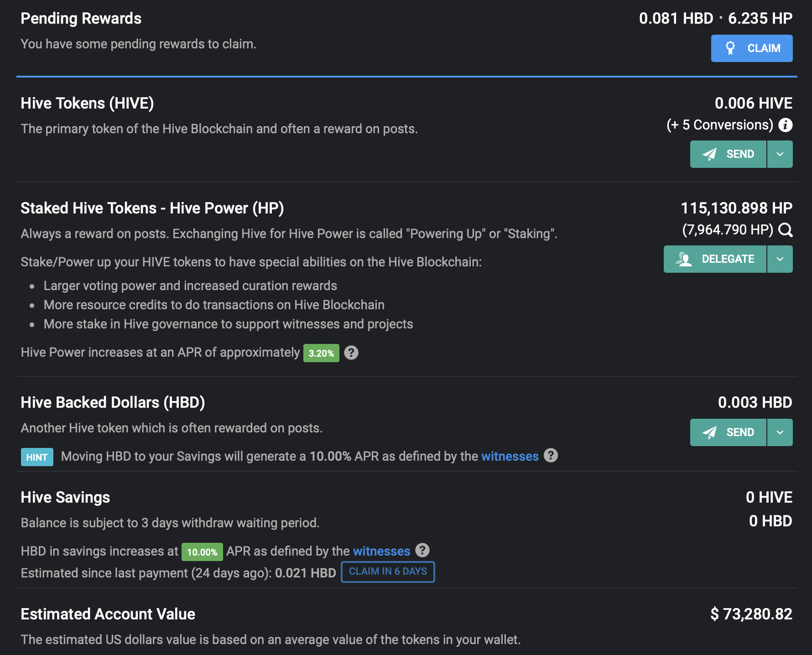
Task: Open witnesses link in Hive Savings section
Action: pyautogui.click(x=382, y=551)
